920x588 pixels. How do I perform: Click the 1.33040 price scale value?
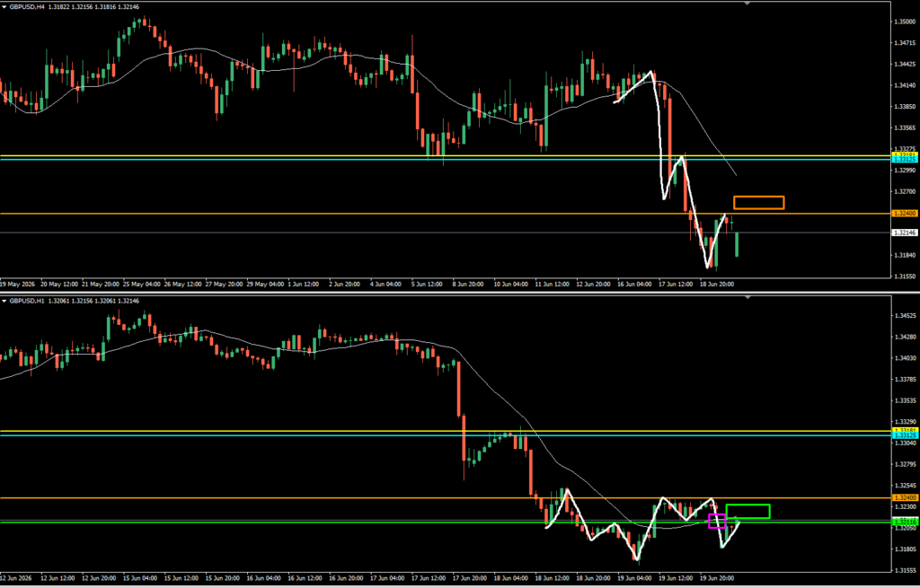(x=904, y=443)
